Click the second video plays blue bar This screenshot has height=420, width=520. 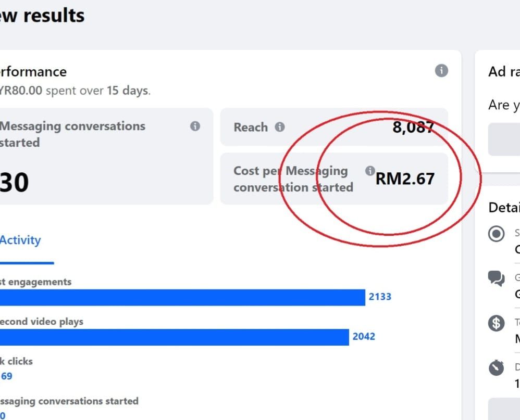click(x=175, y=337)
